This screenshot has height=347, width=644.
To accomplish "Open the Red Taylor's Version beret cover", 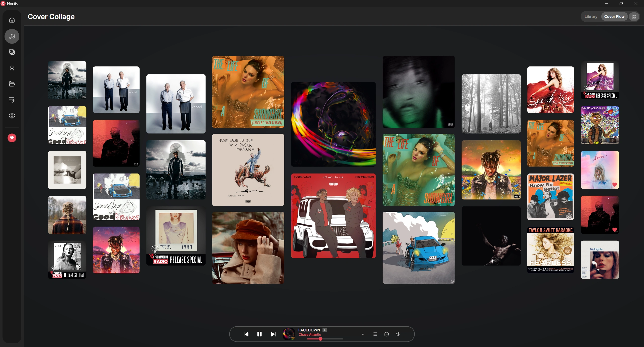I will (x=248, y=248).
